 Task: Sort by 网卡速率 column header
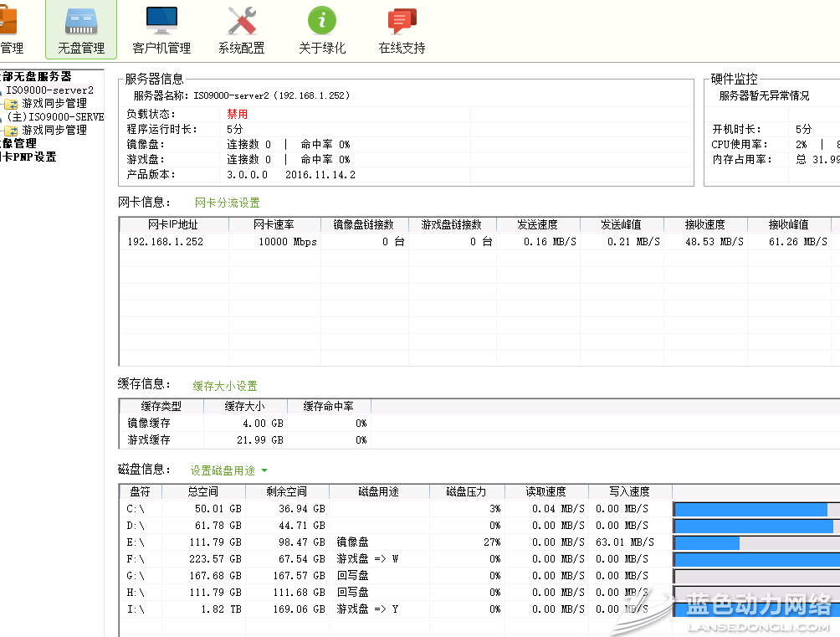[x=274, y=224]
